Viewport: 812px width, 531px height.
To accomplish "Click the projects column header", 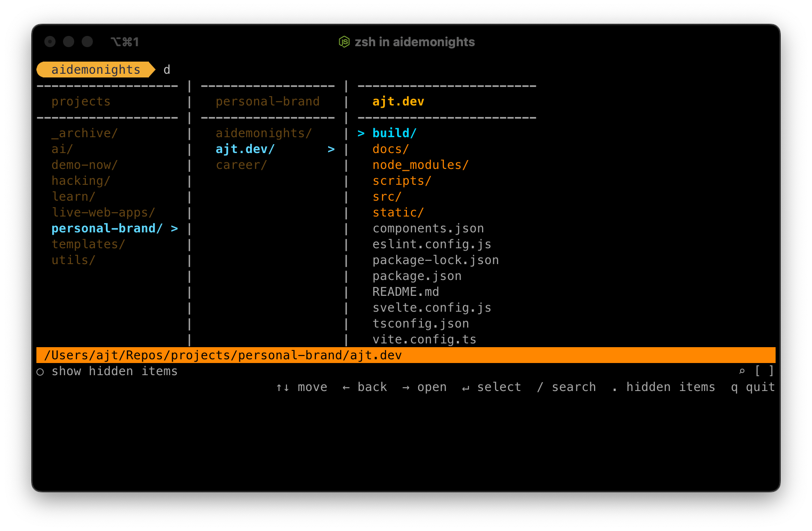I will pos(81,102).
